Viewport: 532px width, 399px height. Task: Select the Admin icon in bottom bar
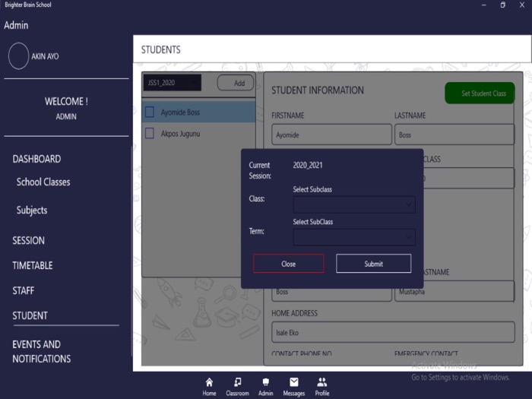265,382
